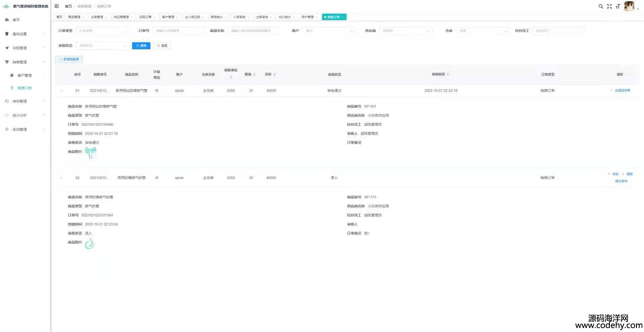
Task: Click order number S221021225129486
Action: click(97, 125)
